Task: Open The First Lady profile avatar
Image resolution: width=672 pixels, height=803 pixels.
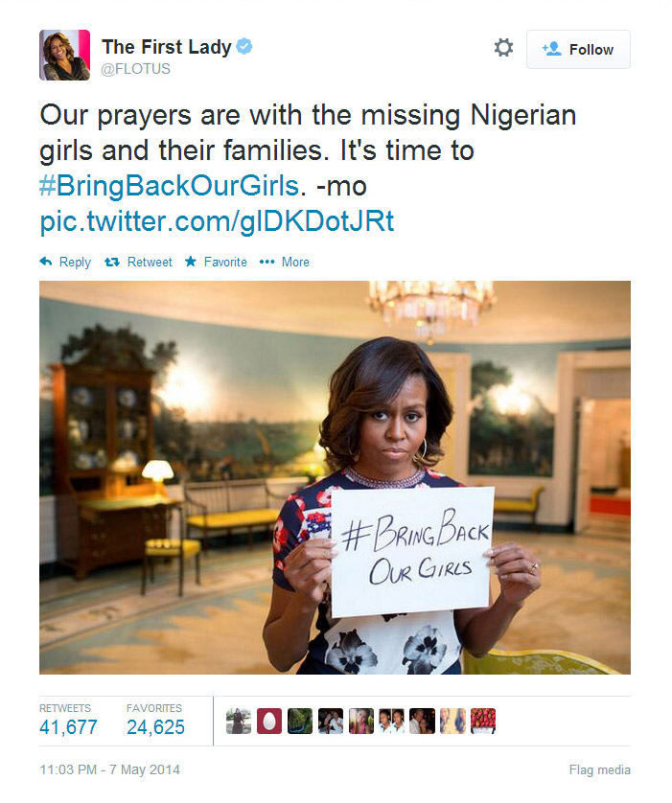Action: point(64,56)
